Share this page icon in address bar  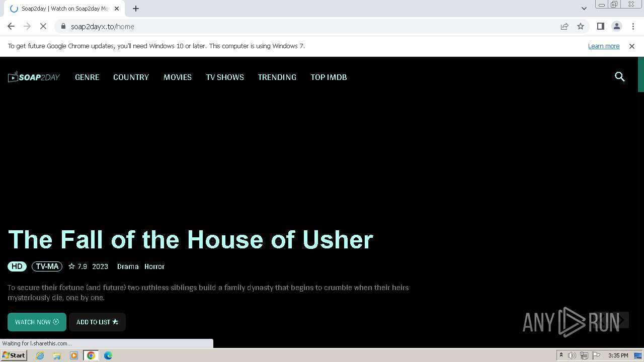tap(565, 26)
